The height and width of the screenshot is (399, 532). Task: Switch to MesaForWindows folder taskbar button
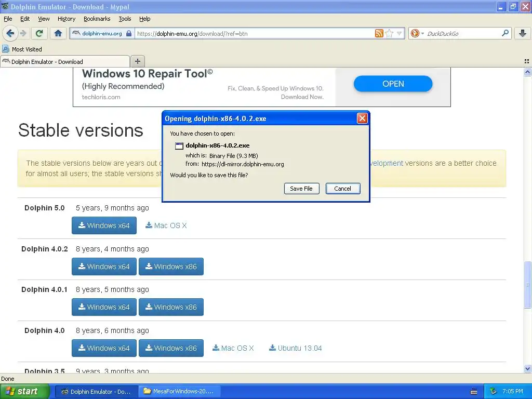(180, 392)
